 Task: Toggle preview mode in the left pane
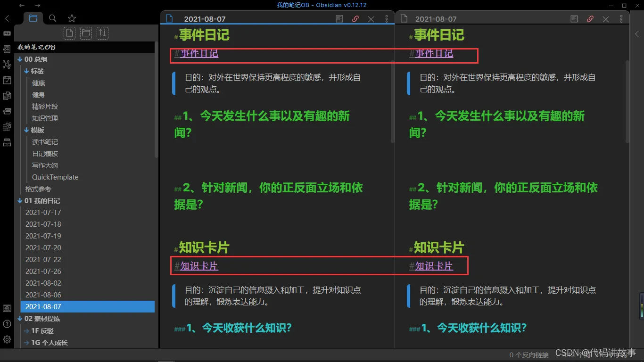[x=339, y=19]
